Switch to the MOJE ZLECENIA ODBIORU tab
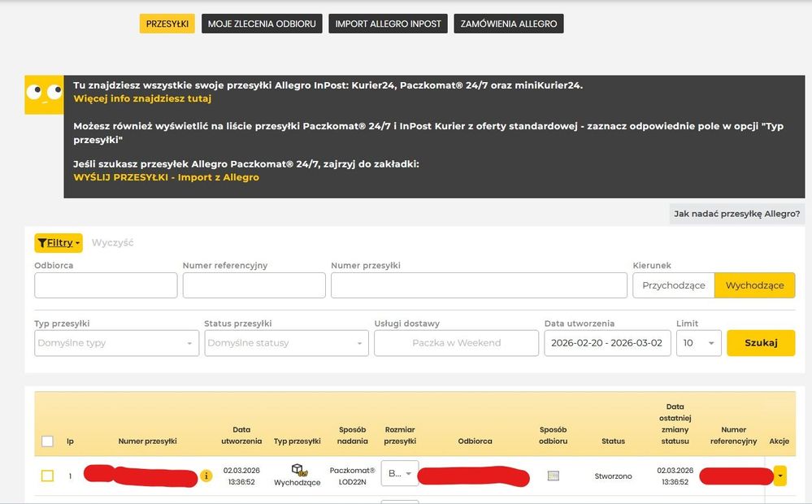The height and width of the screenshot is (504, 812). click(x=262, y=23)
